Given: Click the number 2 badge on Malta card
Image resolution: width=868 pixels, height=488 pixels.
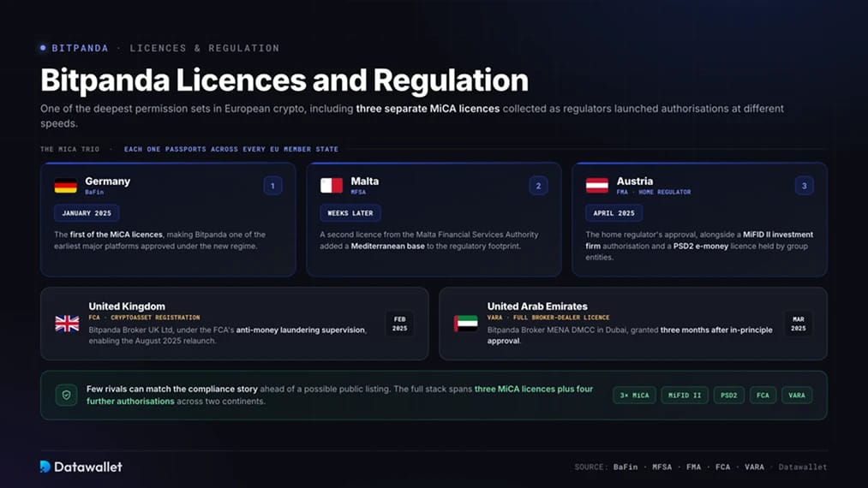Looking at the screenshot, I should coord(538,186).
